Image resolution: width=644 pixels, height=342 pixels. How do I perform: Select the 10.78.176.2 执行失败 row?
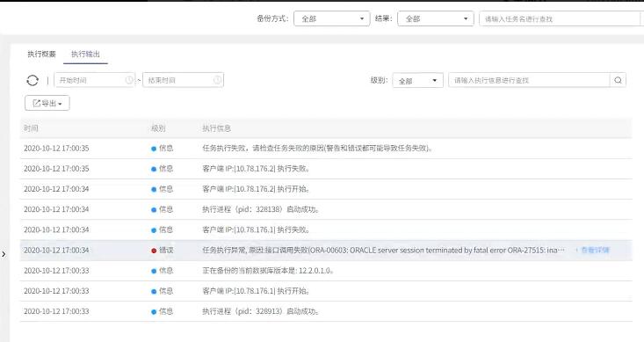(x=326, y=169)
